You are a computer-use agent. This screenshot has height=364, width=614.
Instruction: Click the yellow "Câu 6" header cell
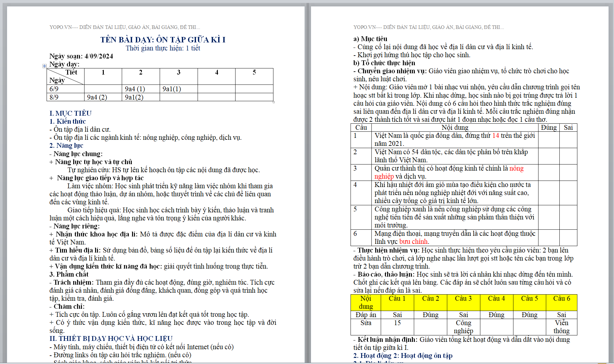click(561, 302)
